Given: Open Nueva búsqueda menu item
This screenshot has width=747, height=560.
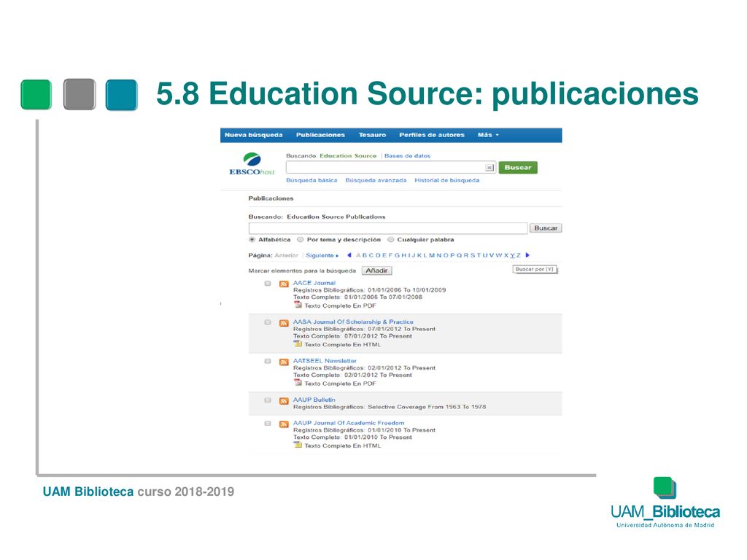Looking at the screenshot, I should (253, 135).
